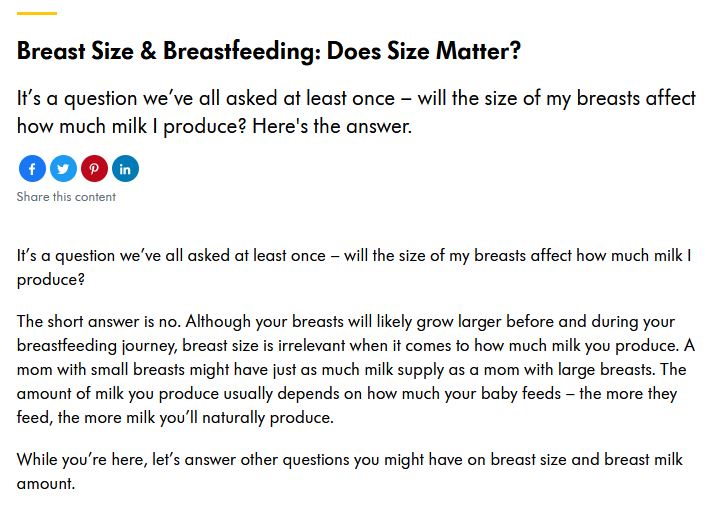The image size is (718, 511).
Task: Click the sentence "Here's the answer."
Action: click(332, 126)
